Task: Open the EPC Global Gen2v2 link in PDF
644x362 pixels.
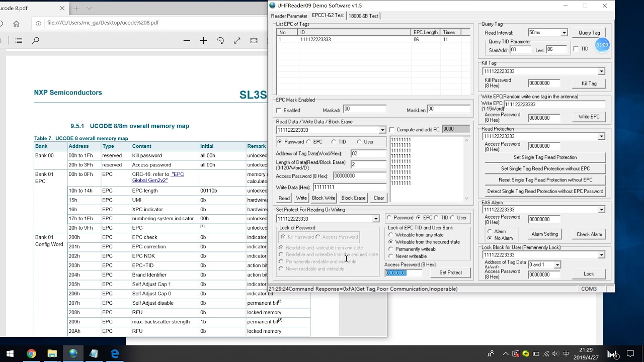Action: point(158,177)
